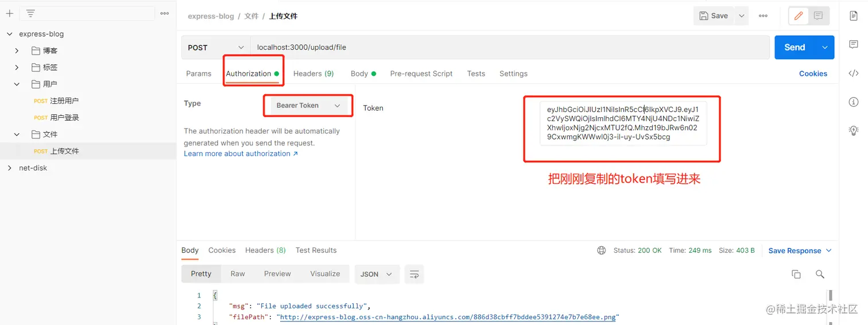
Task: Open Bearer Token type dropdown
Action: pyautogui.click(x=308, y=106)
